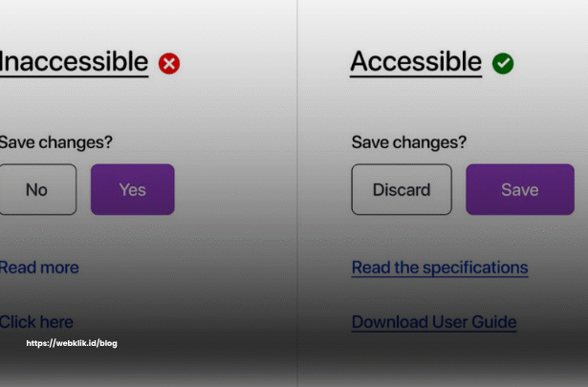Click the Accessible heading text
The height and width of the screenshot is (387, 588).
(x=416, y=61)
